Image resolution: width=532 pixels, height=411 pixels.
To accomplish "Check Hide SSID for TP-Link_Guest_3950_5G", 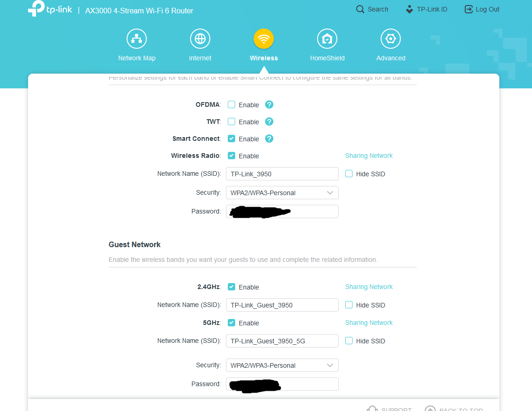I will [x=349, y=341].
